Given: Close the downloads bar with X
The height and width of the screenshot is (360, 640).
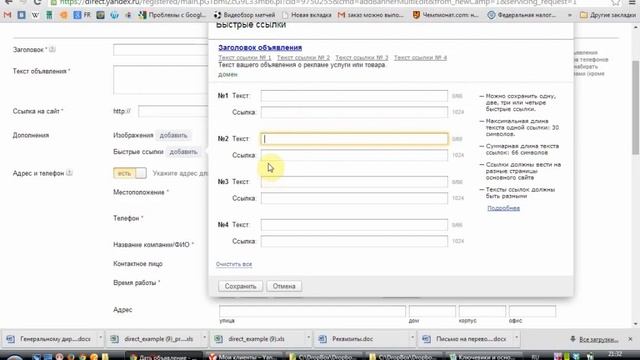Looking at the screenshot, I should 630,339.
